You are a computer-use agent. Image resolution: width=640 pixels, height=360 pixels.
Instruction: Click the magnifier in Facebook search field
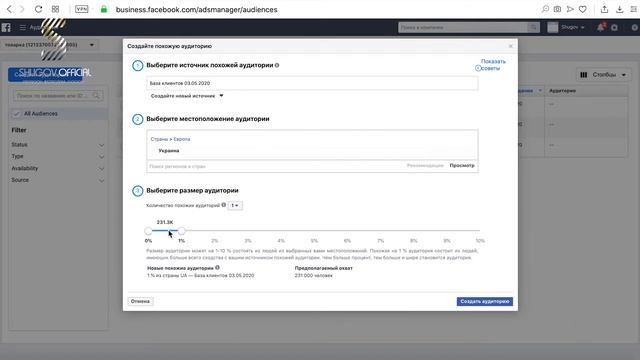[x=533, y=27]
